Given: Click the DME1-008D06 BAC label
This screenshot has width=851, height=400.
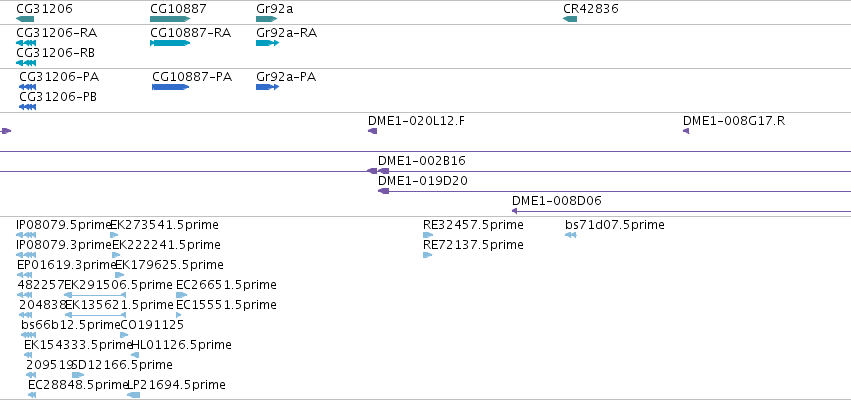Looking at the screenshot, I should [557, 201].
